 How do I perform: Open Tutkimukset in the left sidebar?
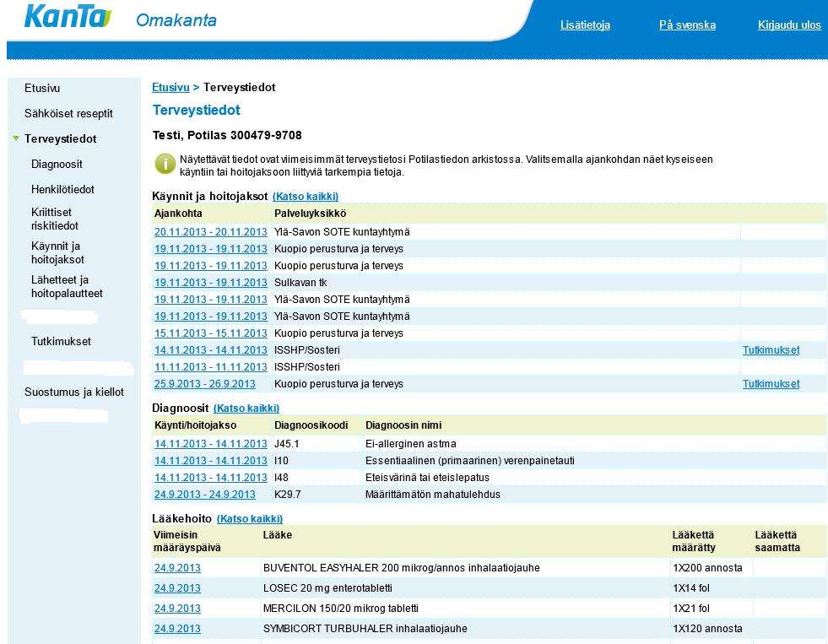(x=62, y=342)
